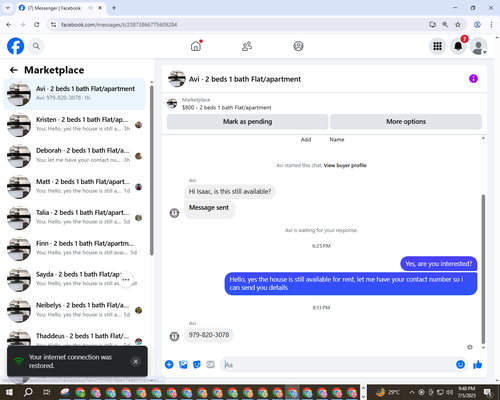This screenshot has width=500, height=400.
Task: Open conversation information purple icon
Action: click(473, 79)
